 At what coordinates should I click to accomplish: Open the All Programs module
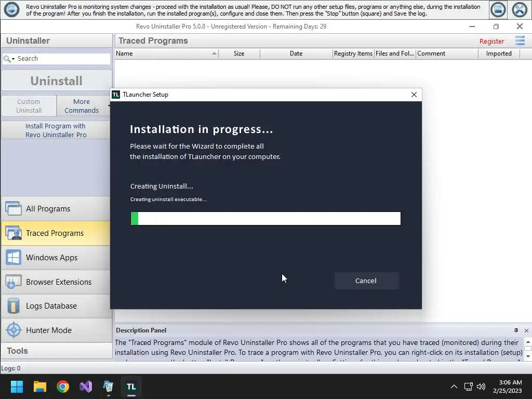coord(56,209)
